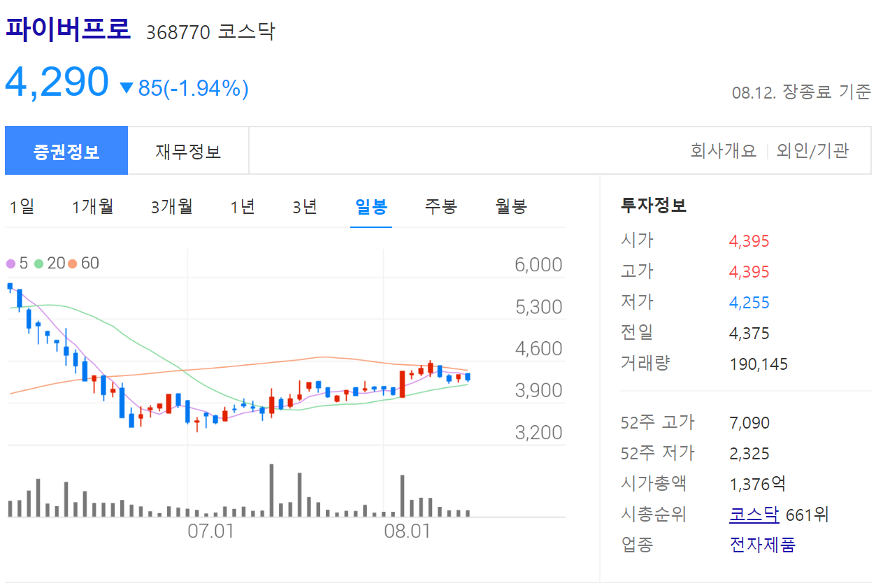
Task: Click the tallest volume bar in mid-July
Action: (x=271, y=490)
